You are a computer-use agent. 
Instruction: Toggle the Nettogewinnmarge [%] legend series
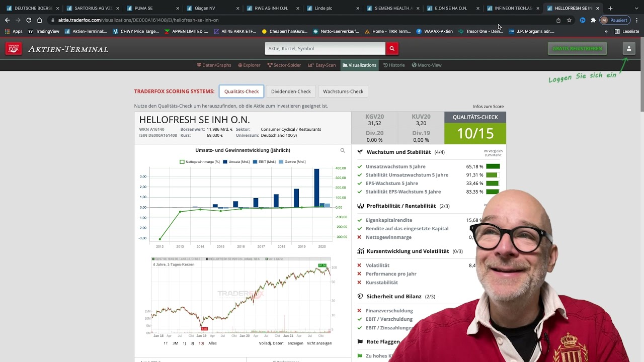tap(200, 162)
